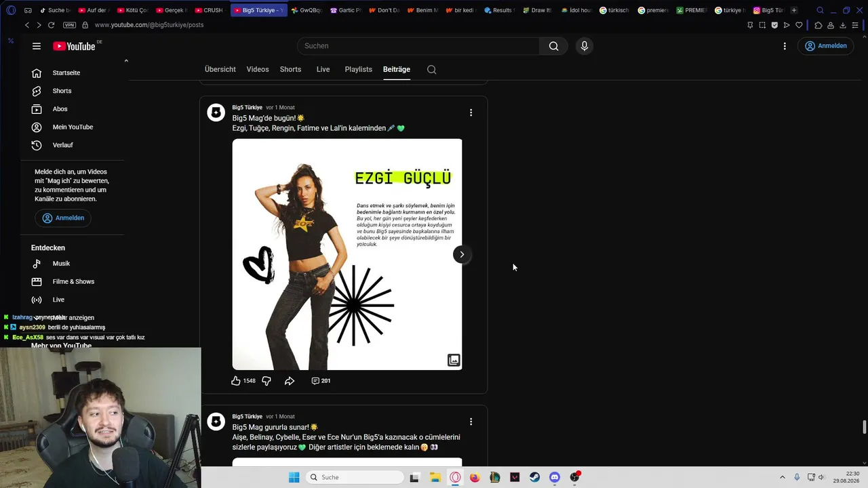The image size is (868, 488).
Task: Open Big5 Türkiye channel name on first post
Action: (247, 107)
